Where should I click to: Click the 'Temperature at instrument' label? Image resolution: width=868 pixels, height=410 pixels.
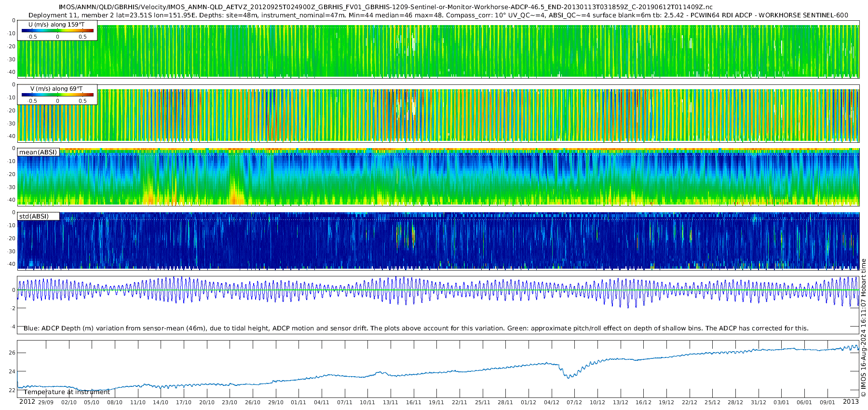67,392
